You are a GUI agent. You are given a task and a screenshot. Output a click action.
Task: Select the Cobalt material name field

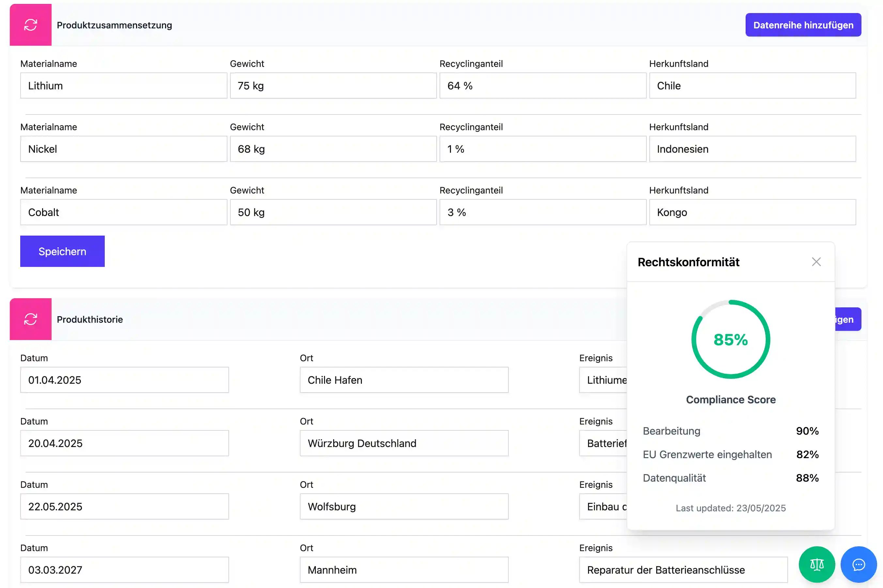tap(123, 212)
